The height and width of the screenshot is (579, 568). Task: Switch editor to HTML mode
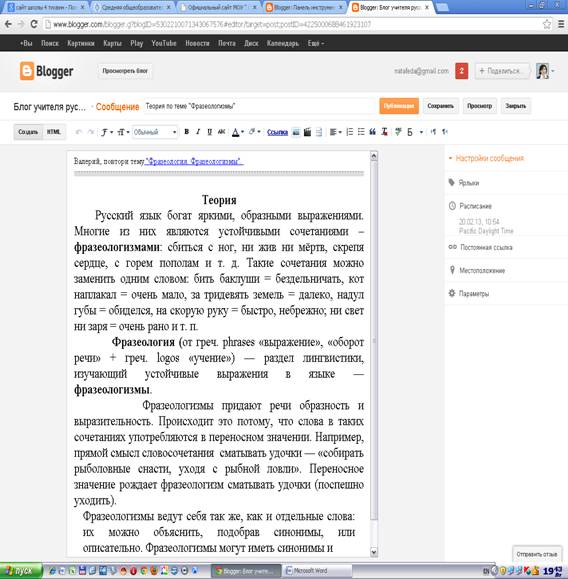[54, 132]
